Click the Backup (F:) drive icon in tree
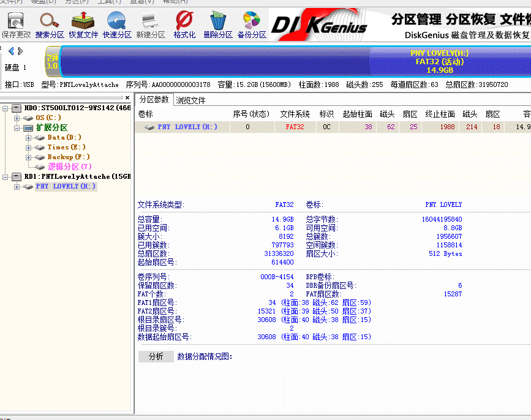531x420 pixels. pyautogui.click(x=40, y=157)
